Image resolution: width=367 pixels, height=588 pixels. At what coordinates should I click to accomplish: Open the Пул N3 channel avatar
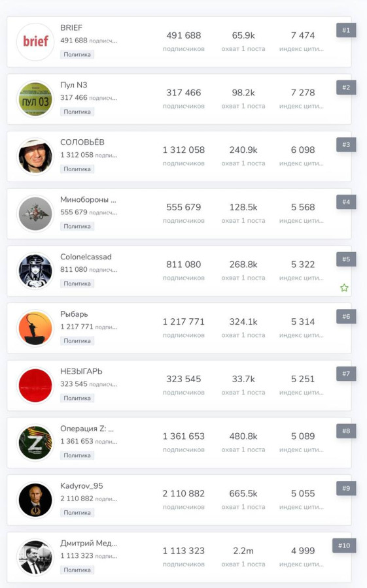point(35,99)
